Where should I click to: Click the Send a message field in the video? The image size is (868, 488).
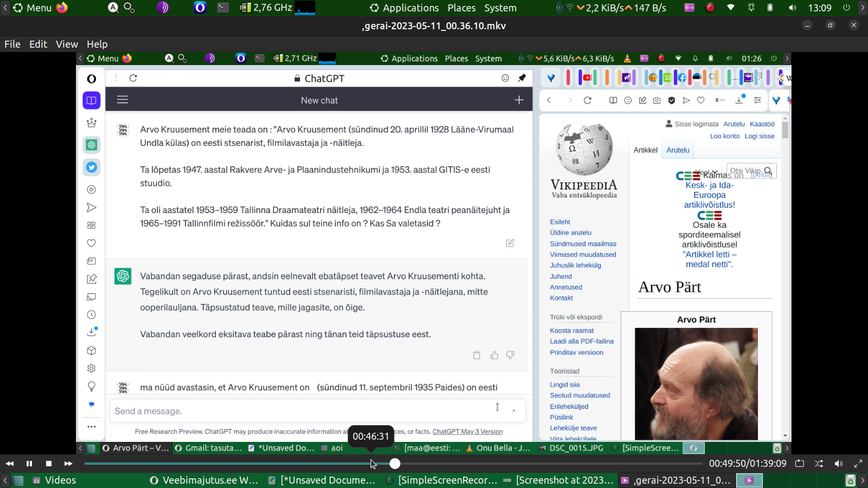[x=317, y=411]
